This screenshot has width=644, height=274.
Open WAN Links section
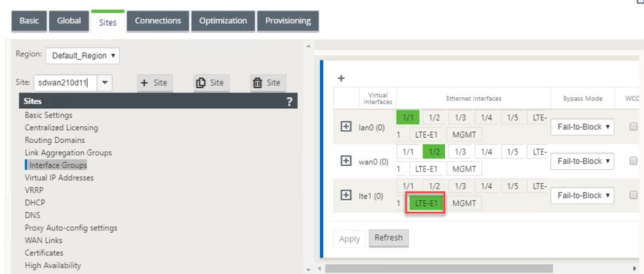pos(44,240)
